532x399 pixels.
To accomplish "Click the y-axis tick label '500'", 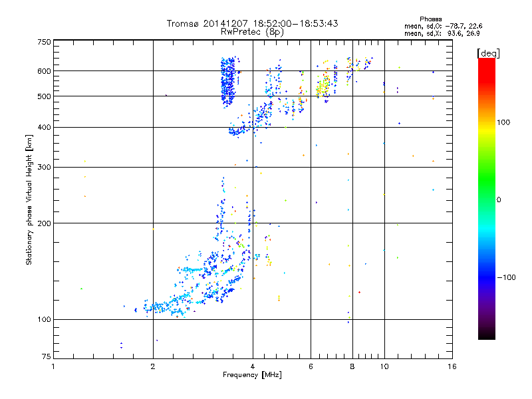I will pyautogui.click(x=44, y=96).
